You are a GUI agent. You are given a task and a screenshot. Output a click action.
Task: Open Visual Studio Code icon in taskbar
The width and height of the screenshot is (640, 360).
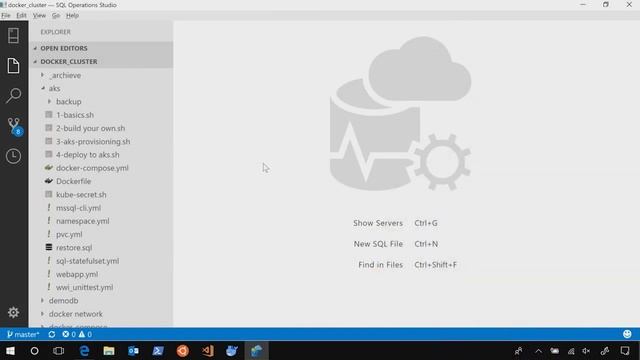tap(207, 351)
